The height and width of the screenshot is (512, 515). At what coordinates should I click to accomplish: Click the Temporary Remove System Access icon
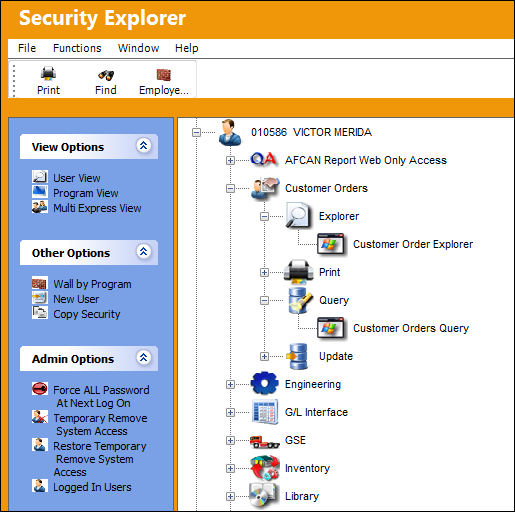click(x=40, y=417)
